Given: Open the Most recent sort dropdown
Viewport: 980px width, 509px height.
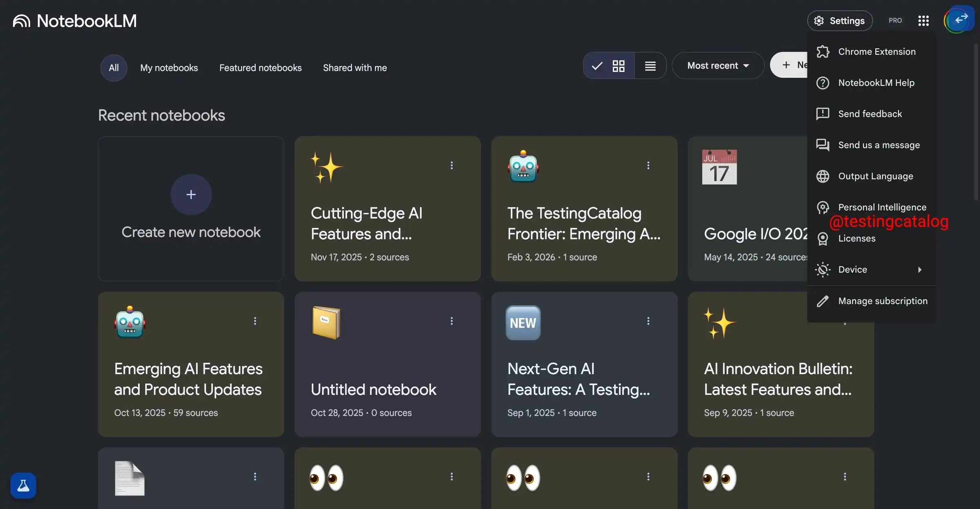Looking at the screenshot, I should click(718, 65).
